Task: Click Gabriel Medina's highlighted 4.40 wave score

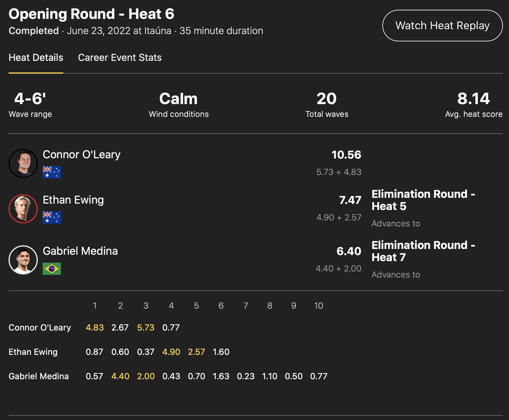Action: click(x=120, y=376)
